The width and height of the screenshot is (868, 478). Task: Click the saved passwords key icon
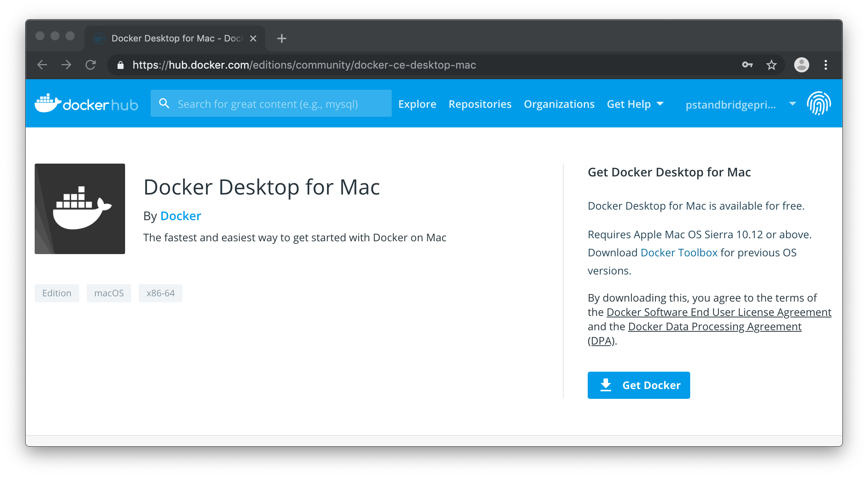[x=747, y=65]
